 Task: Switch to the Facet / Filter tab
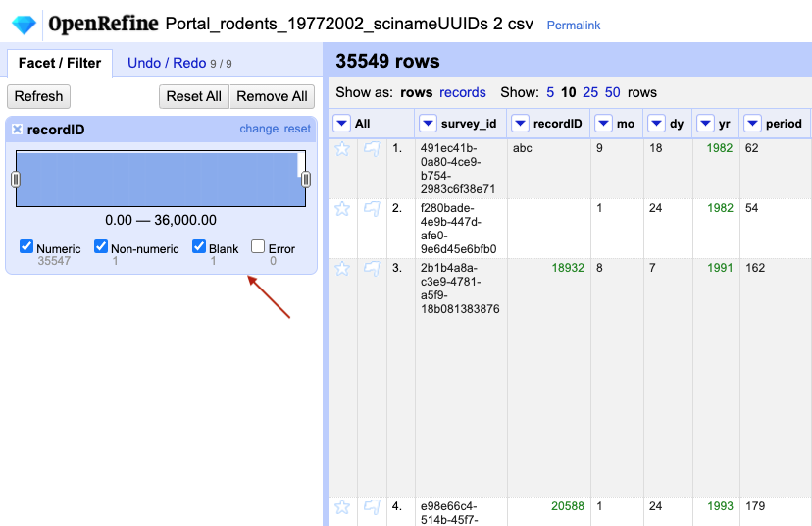60,63
